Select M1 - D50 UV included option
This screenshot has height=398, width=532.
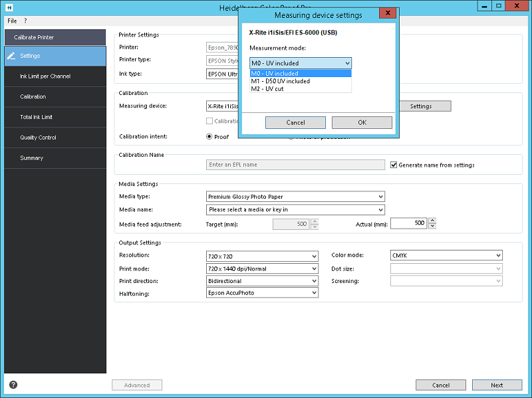300,81
